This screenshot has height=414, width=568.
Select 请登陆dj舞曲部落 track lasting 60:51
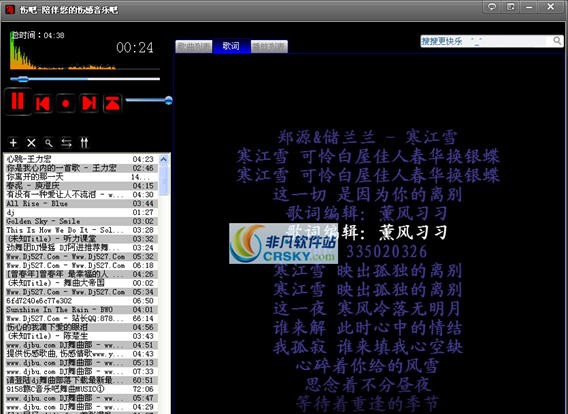coord(81,380)
